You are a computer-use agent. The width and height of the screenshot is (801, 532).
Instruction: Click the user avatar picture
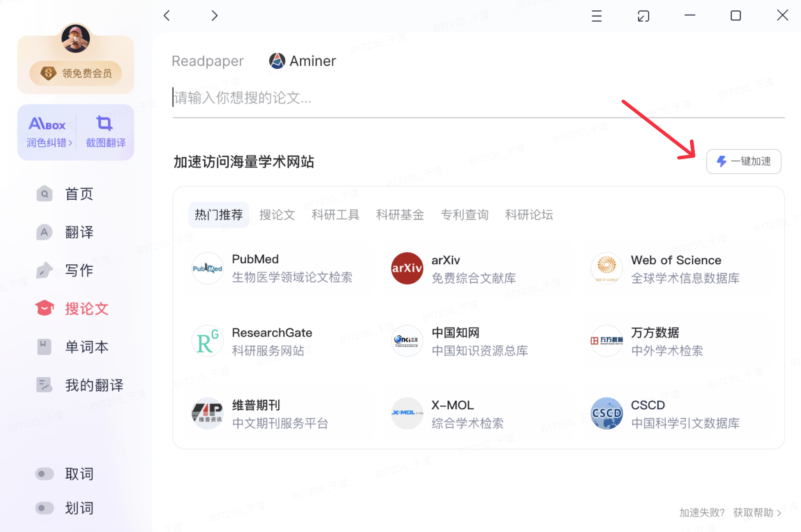pos(76,39)
